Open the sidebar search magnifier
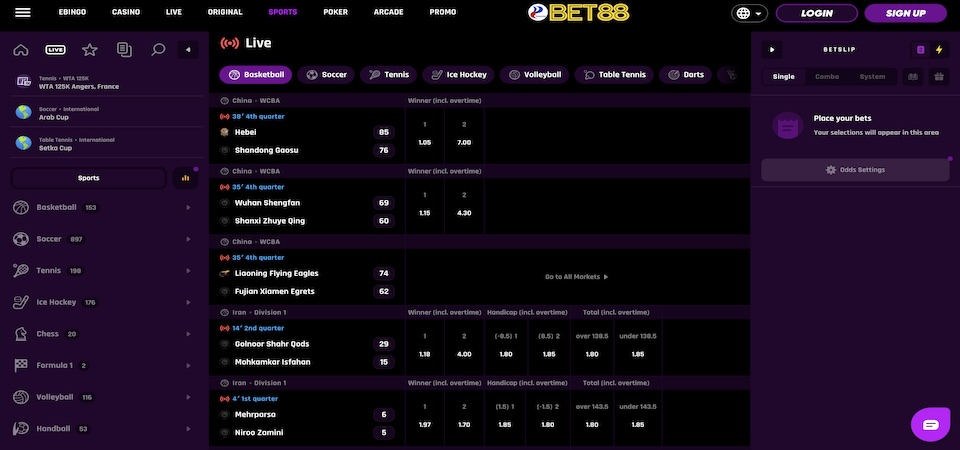The height and width of the screenshot is (450, 960). [x=159, y=50]
